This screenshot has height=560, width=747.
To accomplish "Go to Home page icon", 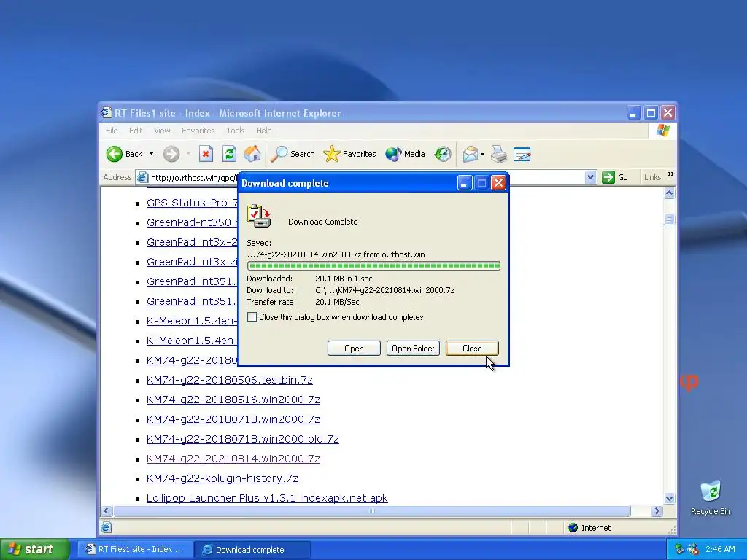I will pos(252,154).
